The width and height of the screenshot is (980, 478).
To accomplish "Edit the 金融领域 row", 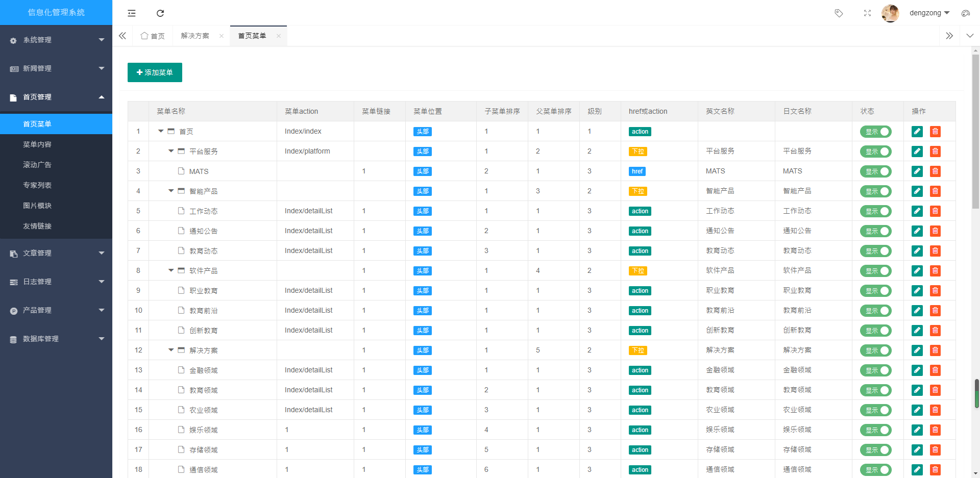I will tap(917, 370).
